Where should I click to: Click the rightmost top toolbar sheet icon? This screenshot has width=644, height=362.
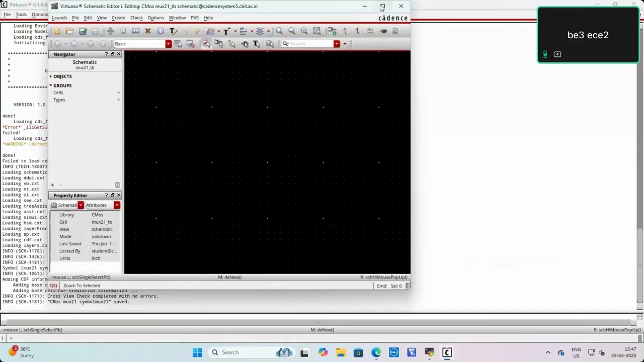pyautogui.click(x=395, y=31)
